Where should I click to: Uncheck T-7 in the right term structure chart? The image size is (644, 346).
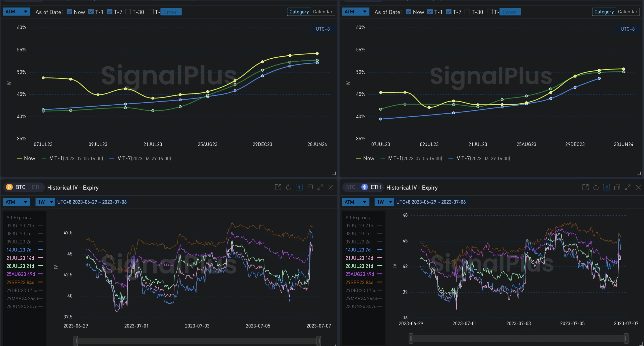[448, 12]
